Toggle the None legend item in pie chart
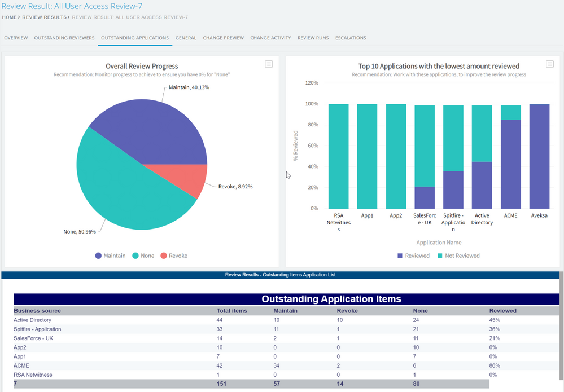Screen dimensions: 564x392 143,256
